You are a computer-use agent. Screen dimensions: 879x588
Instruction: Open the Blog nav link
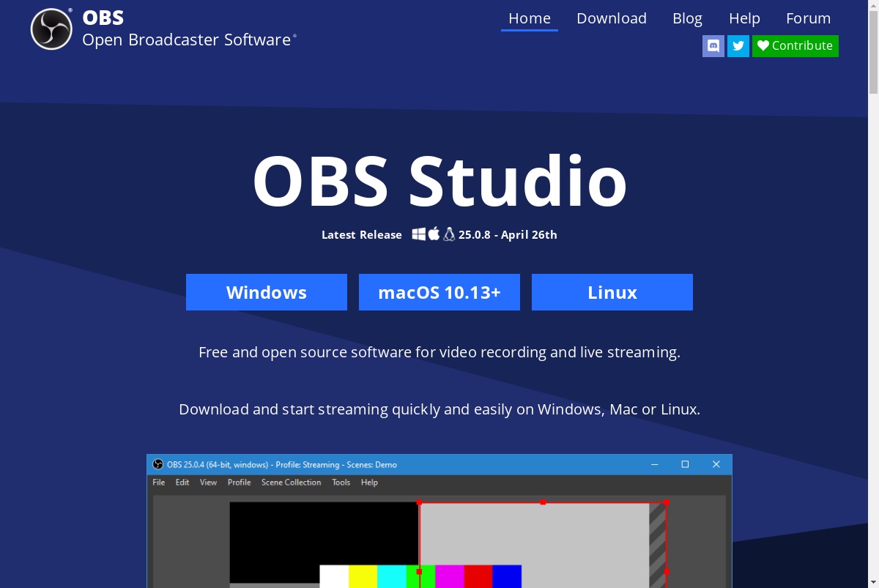(687, 18)
